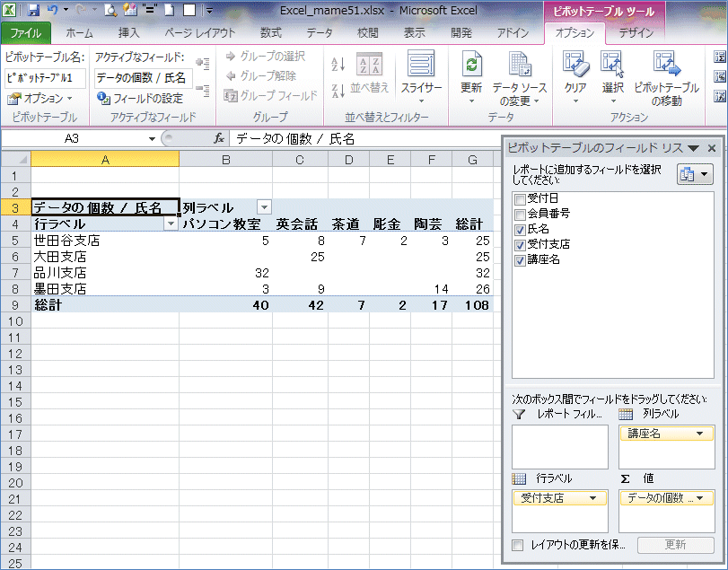The width and height of the screenshot is (728, 570).
Task: Click the insert function fx icon
Action: pyautogui.click(x=218, y=139)
